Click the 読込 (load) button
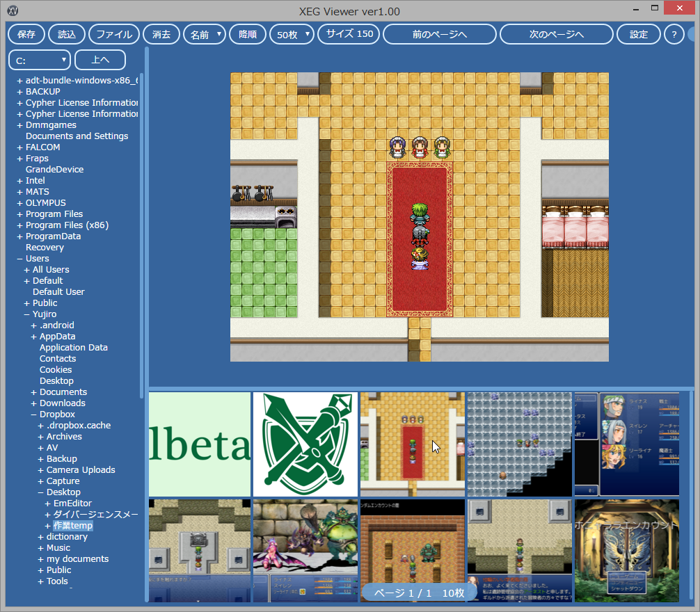 [67, 34]
